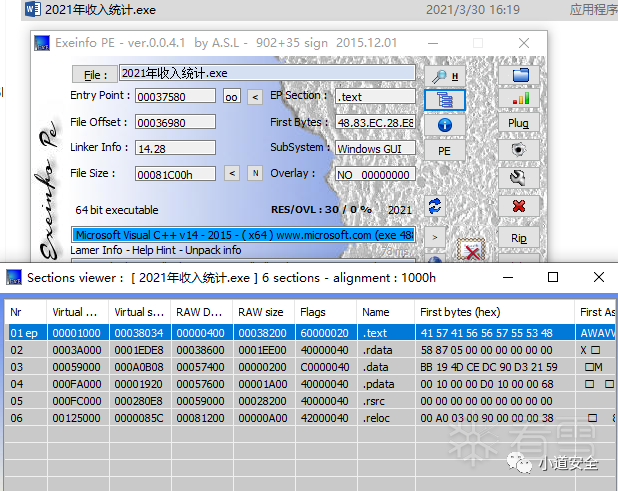Maximize the Sections viewer window

point(553,277)
